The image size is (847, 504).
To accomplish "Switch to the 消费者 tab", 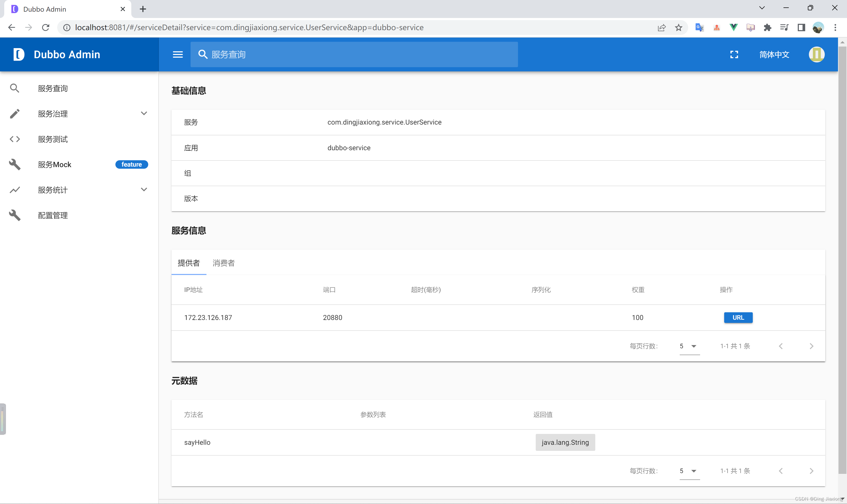I will (x=224, y=263).
